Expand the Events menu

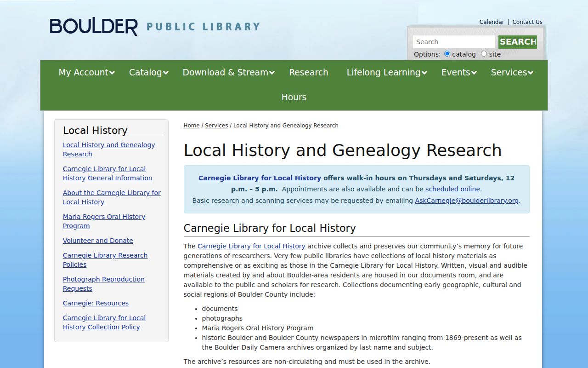(x=459, y=72)
